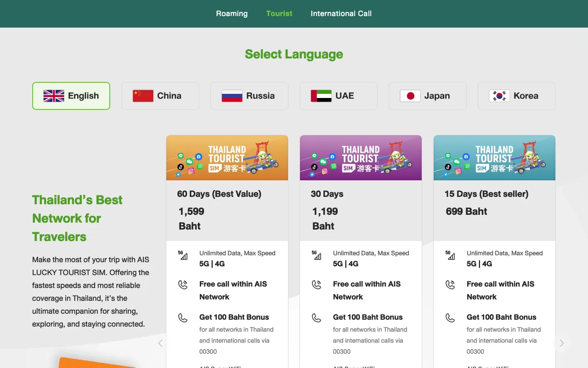Click the "15 Days (Best seller)" title
The height and width of the screenshot is (368, 588).
pos(486,194)
